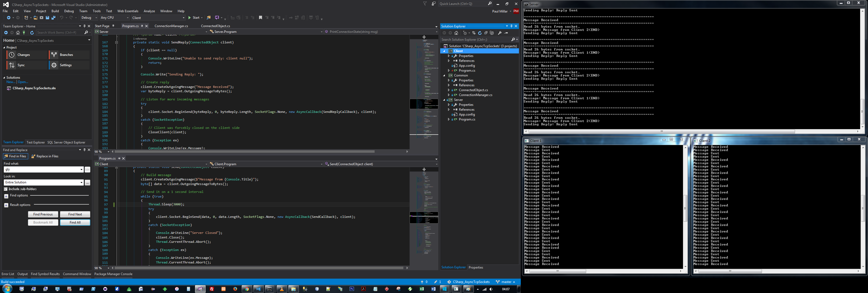The image size is (868, 293).
Task: Click Solution Explorer Pending Changes Filter icon
Action: pyautogui.click(x=465, y=33)
